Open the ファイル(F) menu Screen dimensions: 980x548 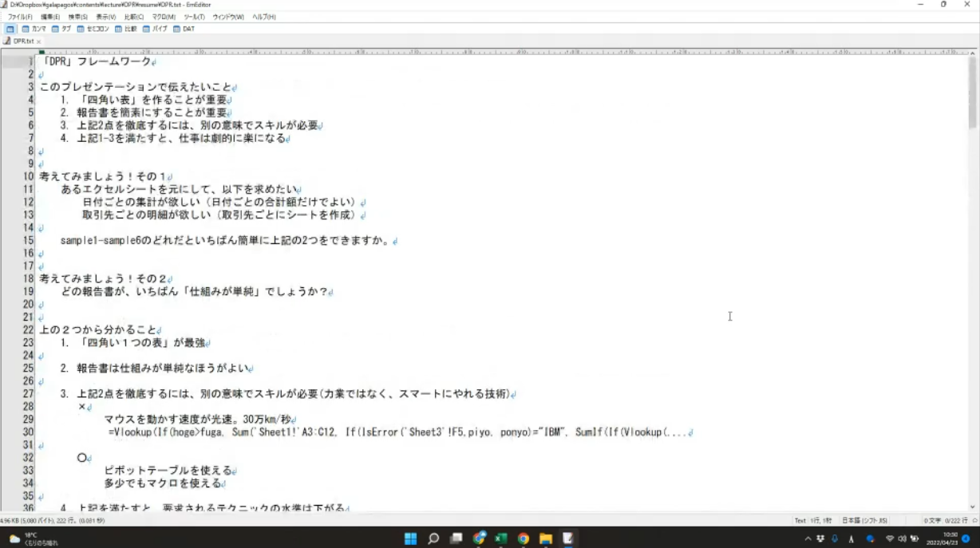[x=20, y=17]
